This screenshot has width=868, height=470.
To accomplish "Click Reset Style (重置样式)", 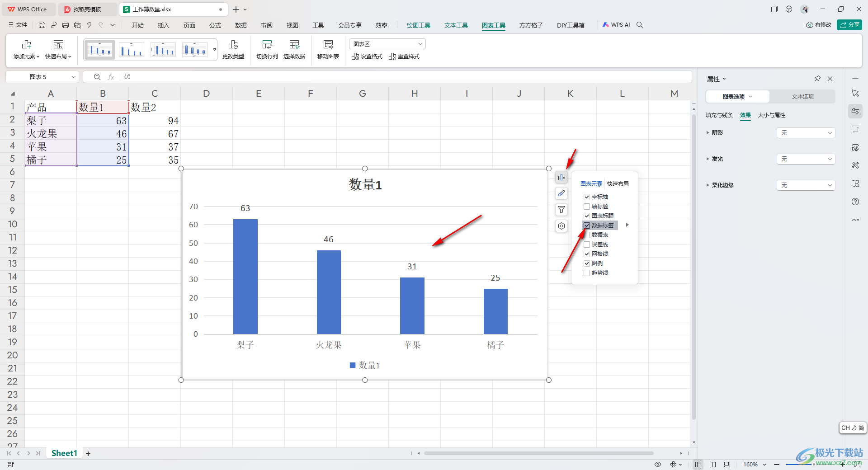I will 404,56.
